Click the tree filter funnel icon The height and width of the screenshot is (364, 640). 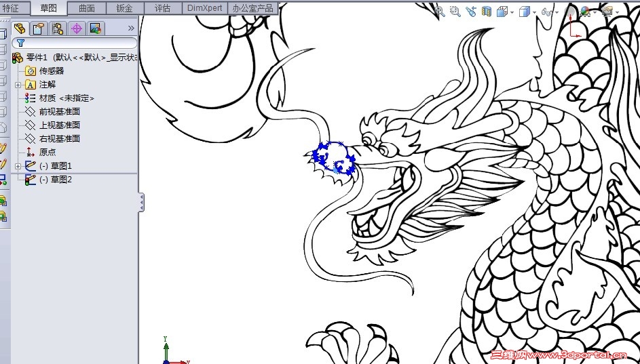(x=21, y=43)
